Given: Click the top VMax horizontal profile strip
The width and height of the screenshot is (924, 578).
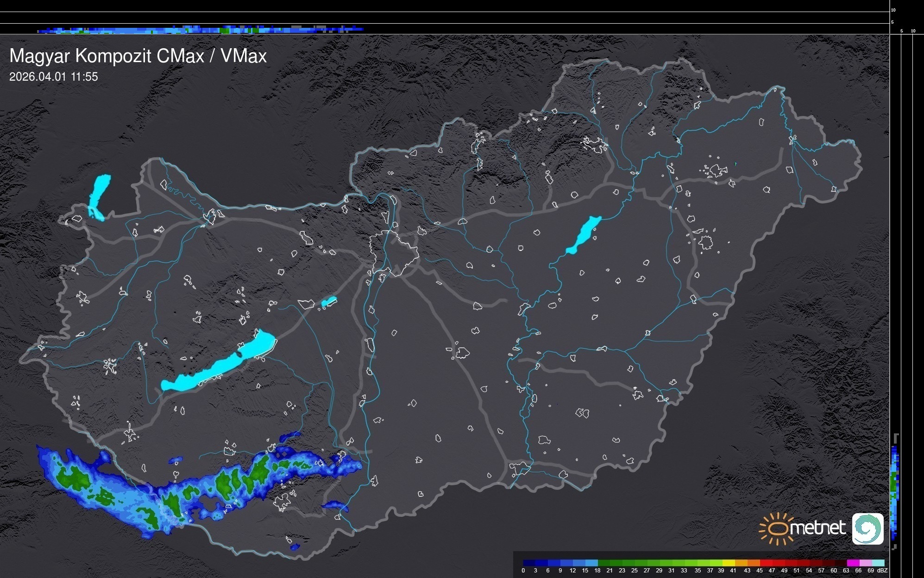Looking at the screenshot, I should pos(199,30).
